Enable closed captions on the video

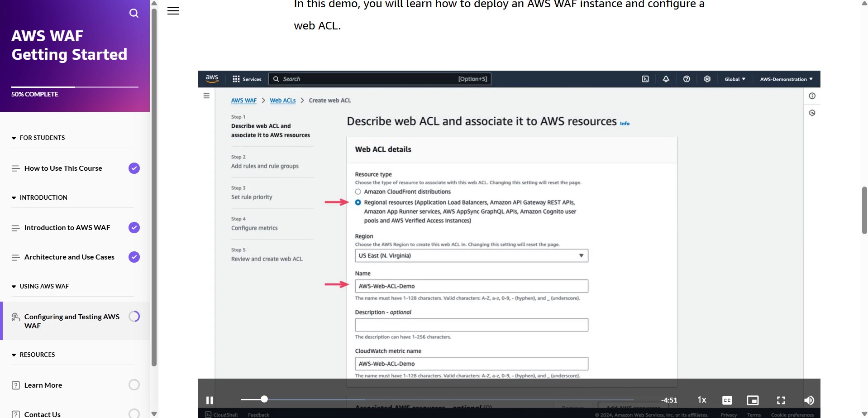[727, 400]
